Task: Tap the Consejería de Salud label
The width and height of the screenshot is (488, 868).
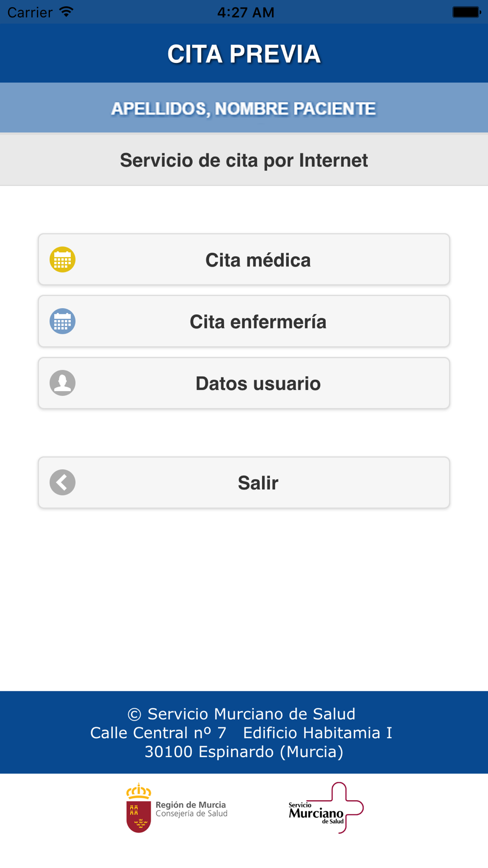Action: point(191,814)
